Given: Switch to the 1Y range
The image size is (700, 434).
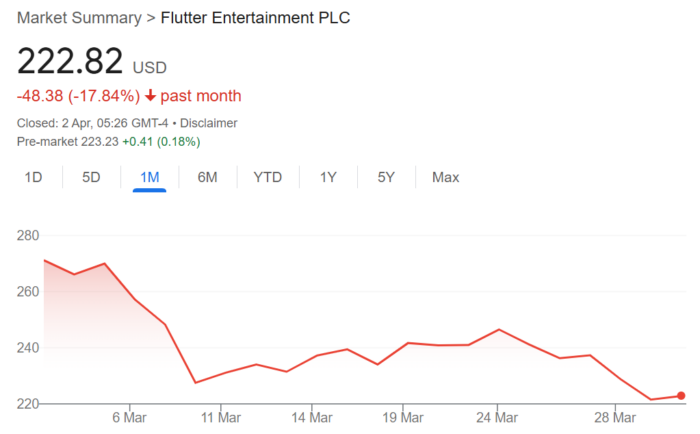Looking at the screenshot, I should (328, 177).
